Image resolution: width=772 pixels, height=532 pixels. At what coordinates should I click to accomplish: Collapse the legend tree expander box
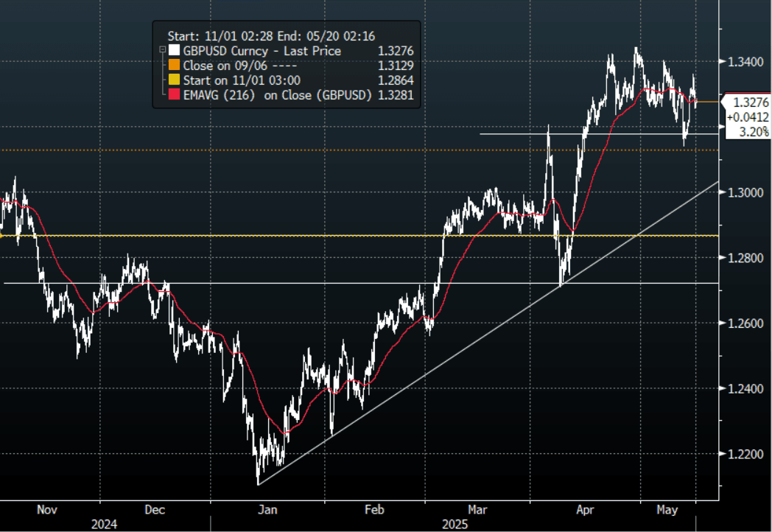(162, 50)
